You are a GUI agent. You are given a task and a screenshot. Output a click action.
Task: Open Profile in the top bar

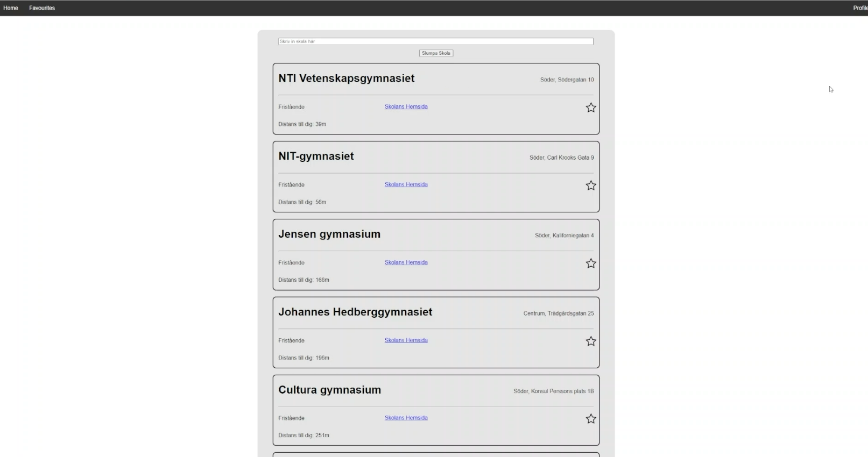[x=860, y=8]
